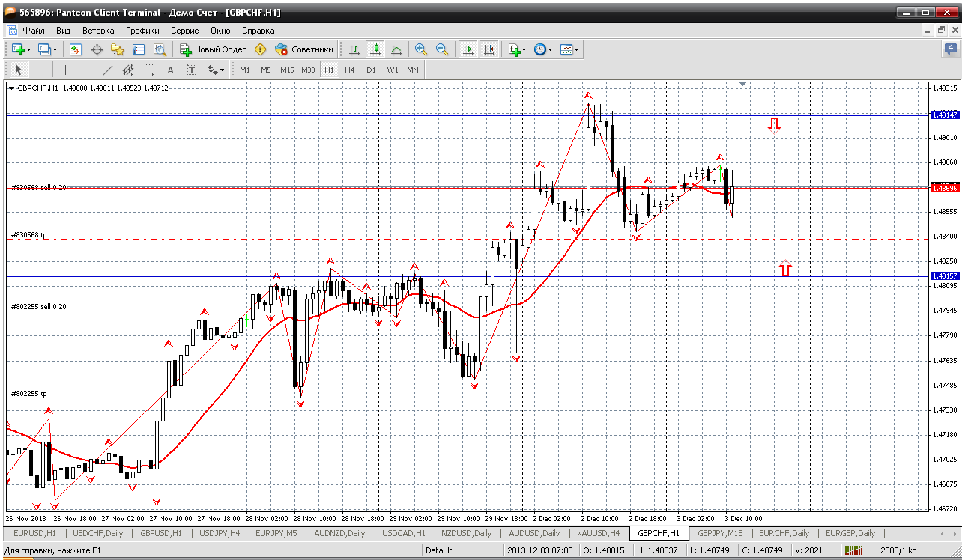965x560 pixels.
Task: Switch to the XAUUSD,H4 chart tab
Action: point(598,533)
